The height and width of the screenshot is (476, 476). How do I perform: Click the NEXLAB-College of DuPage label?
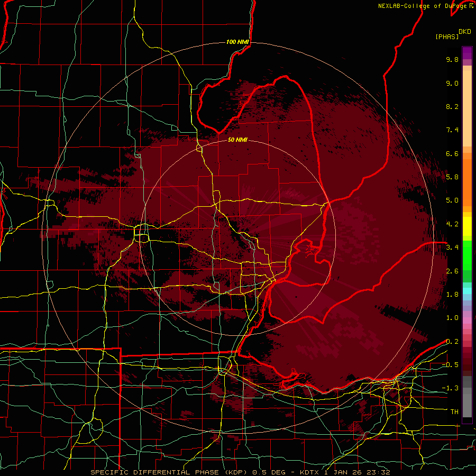click(x=422, y=6)
